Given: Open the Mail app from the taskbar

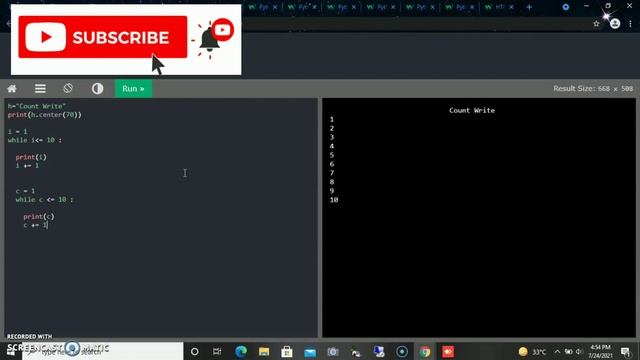Looking at the screenshot, I should pyautogui.click(x=310, y=351).
